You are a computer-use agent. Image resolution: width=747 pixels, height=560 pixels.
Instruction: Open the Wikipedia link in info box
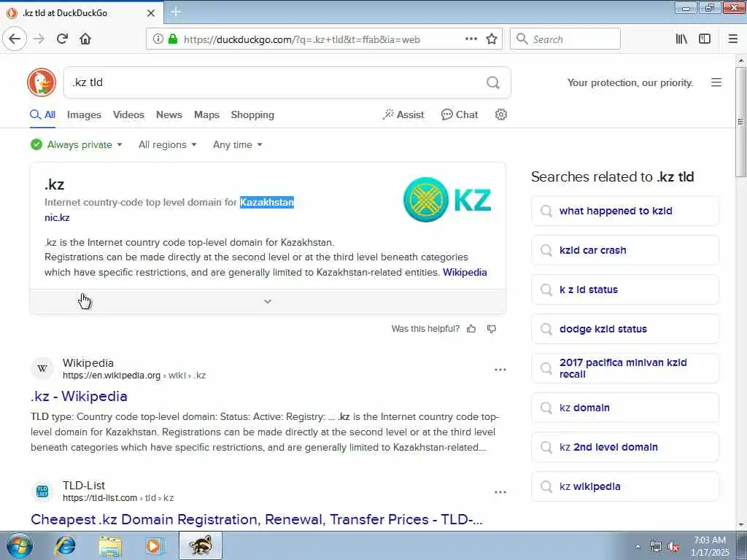[x=465, y=272]
